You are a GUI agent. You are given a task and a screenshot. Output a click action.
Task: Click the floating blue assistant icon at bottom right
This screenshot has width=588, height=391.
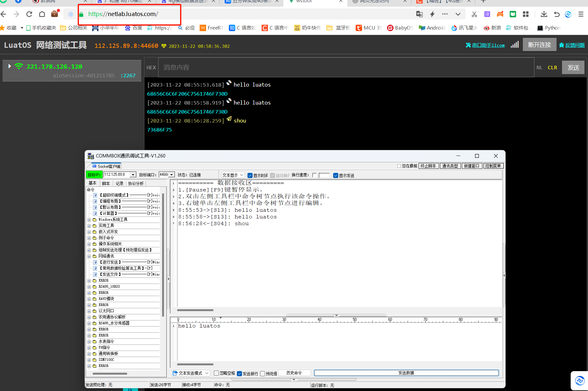point(580,381)
